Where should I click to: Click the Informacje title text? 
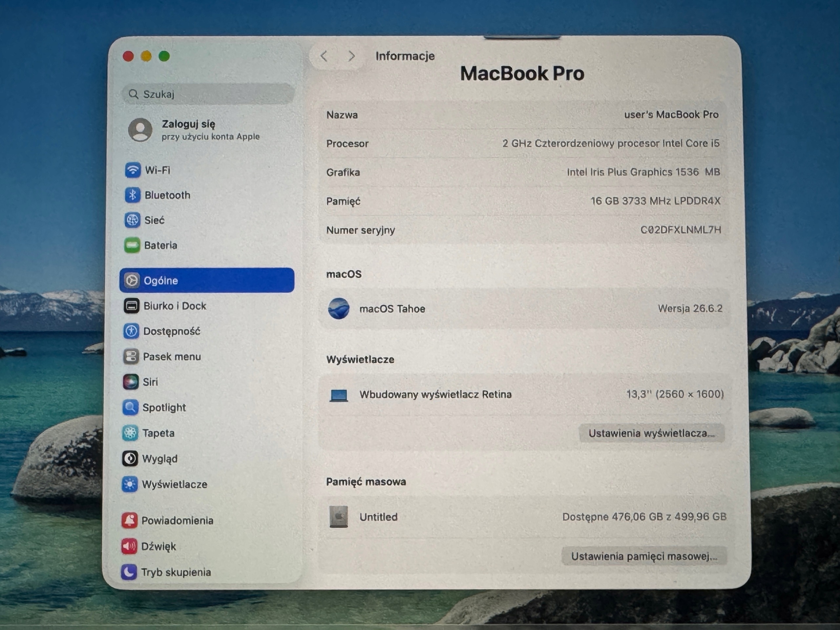click(405, 56)
